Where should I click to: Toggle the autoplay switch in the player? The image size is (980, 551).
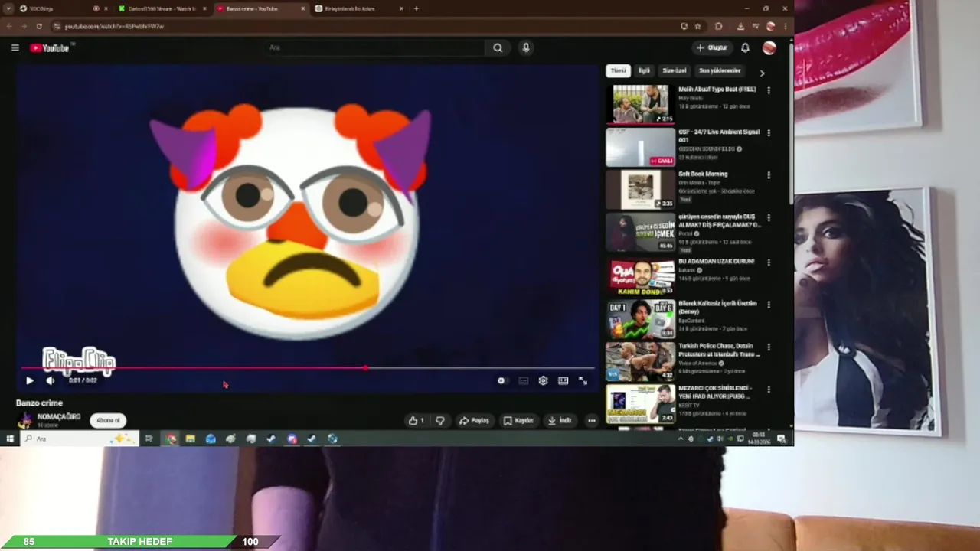pyautogui.click(x=501, y=380)
